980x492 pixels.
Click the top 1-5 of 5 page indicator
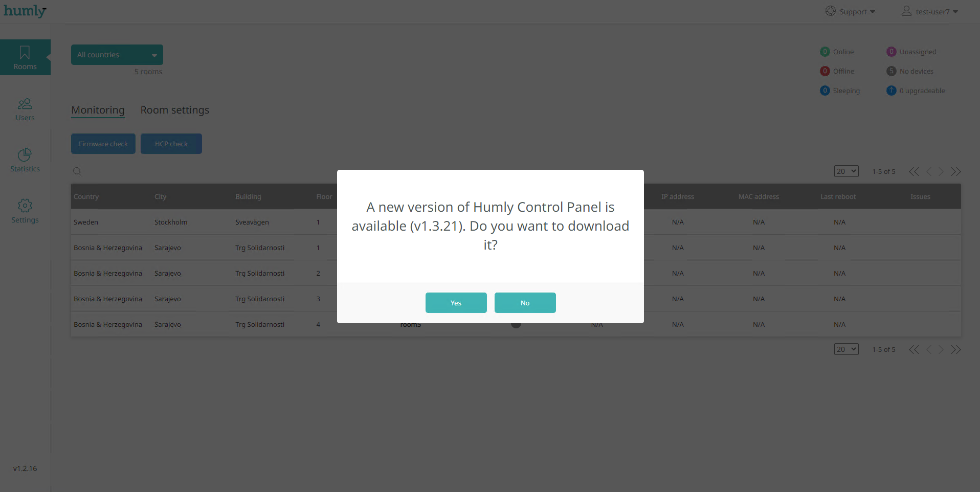[x=884, y=171]
